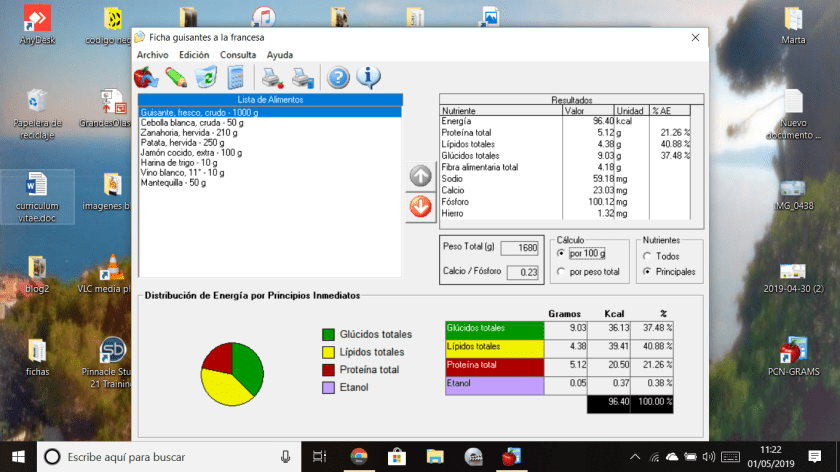Select 'Principales' nutrients radio button
Screen dimensions: 840x472
click(647, 272)
